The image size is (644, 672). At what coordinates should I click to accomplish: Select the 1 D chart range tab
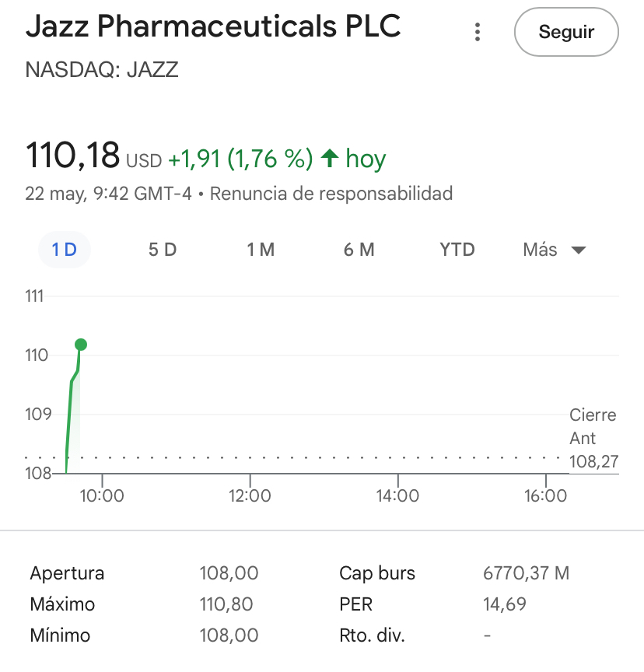65,250
